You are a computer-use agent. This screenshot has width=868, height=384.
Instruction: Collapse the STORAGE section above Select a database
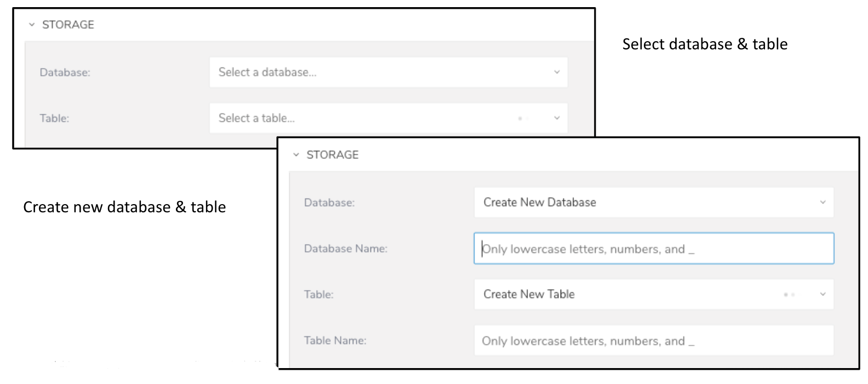(x=32, y=25)
